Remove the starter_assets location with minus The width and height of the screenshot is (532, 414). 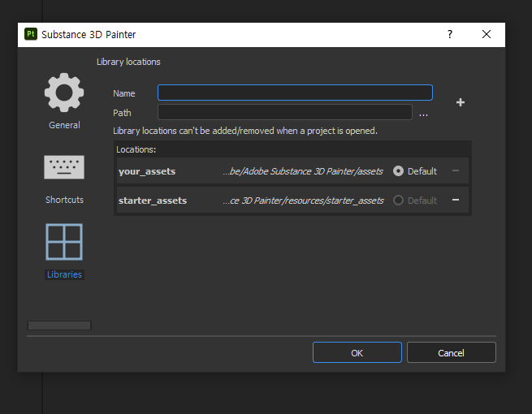pyautogui.click(x=456, y=200)
